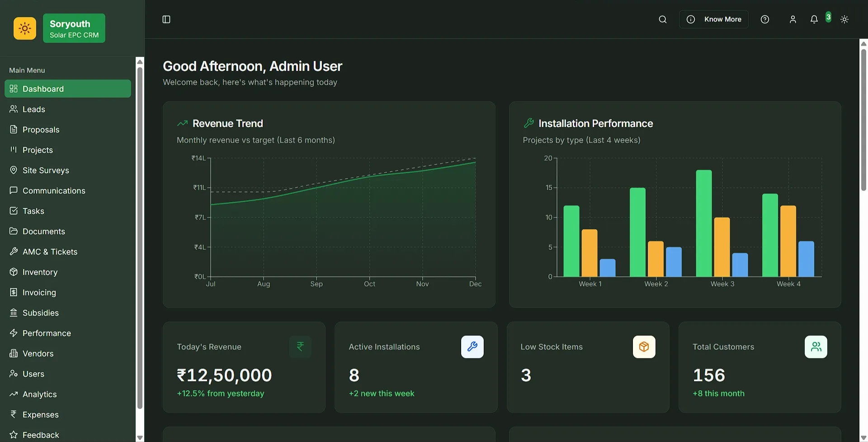868x442 pixels.
Task: Open the help question mark icon
Action: pos(764,19)
